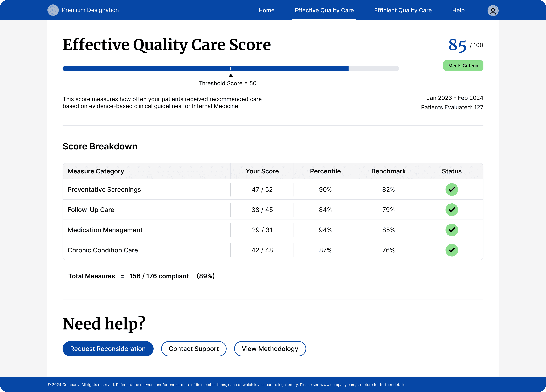Click Preventative Screenings green checkmark status
Image resolution: width=546 pixels, height=392 pixels.
point(452,190)
